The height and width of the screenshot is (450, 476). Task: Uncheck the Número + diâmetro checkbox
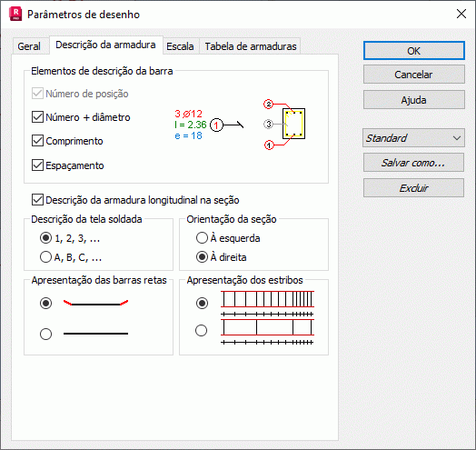pyautogui.click(x=37, y=117)
